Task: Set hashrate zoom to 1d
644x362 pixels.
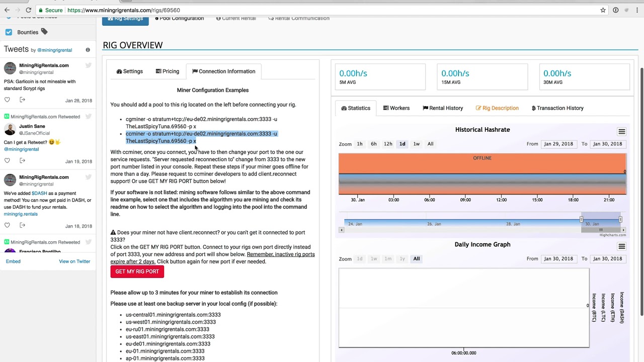Action: [x=402, y=144]
